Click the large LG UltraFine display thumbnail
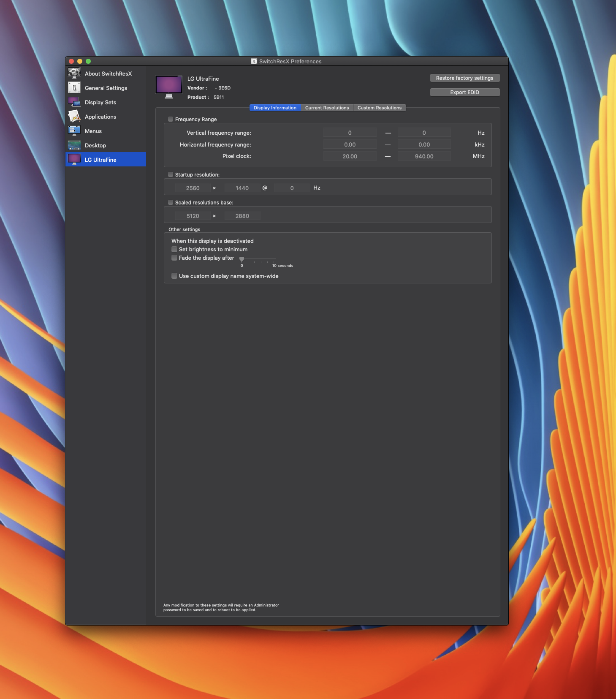 (169, 87)
